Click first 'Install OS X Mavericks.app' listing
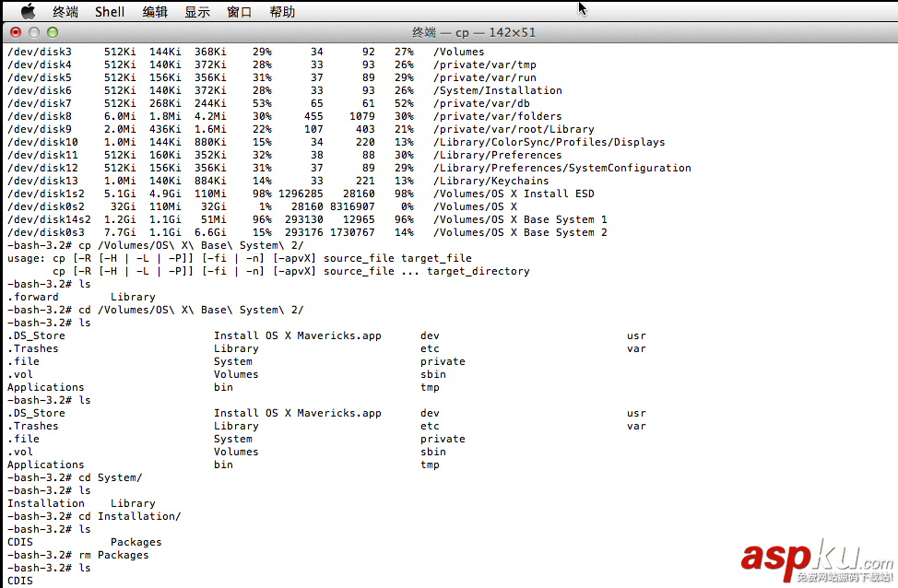Image resolution: width=898 pixels, height=588 pixels. tap(297, 335)
